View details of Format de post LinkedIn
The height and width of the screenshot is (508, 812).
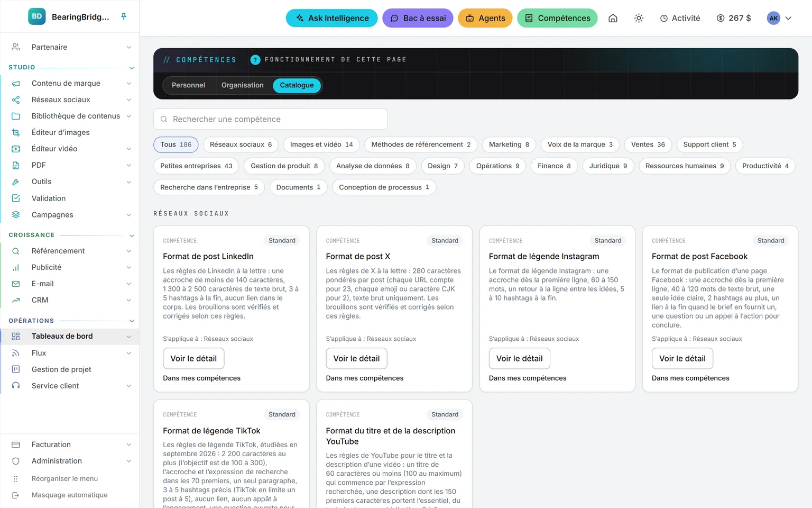pyautogui.click(x=193, y=359)
